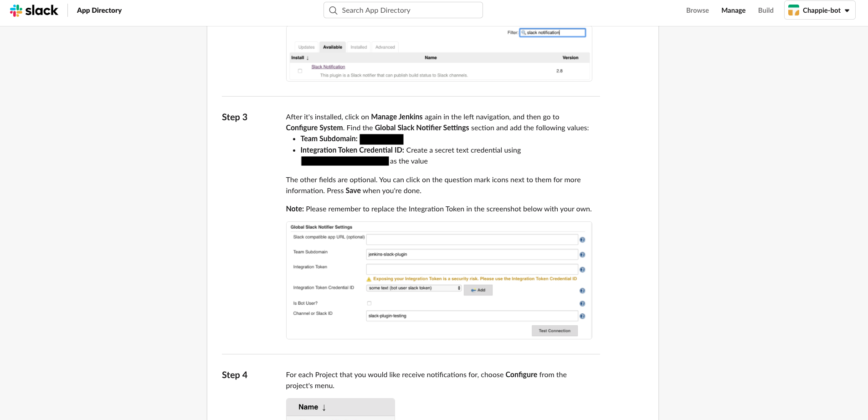Click the Install column header label

pyautogui.click(x=298, y=58)
